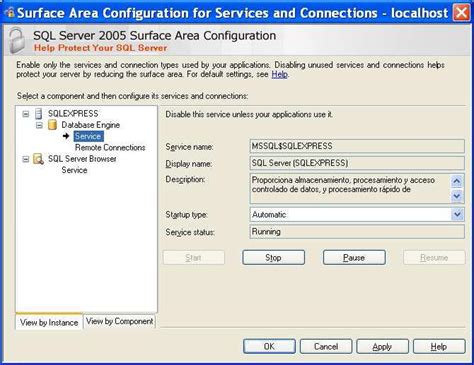This screenshot has height=365, width=474.
Task: Click 'Disable this service unless your applications use it' text
Action: [x=249, y=114]
